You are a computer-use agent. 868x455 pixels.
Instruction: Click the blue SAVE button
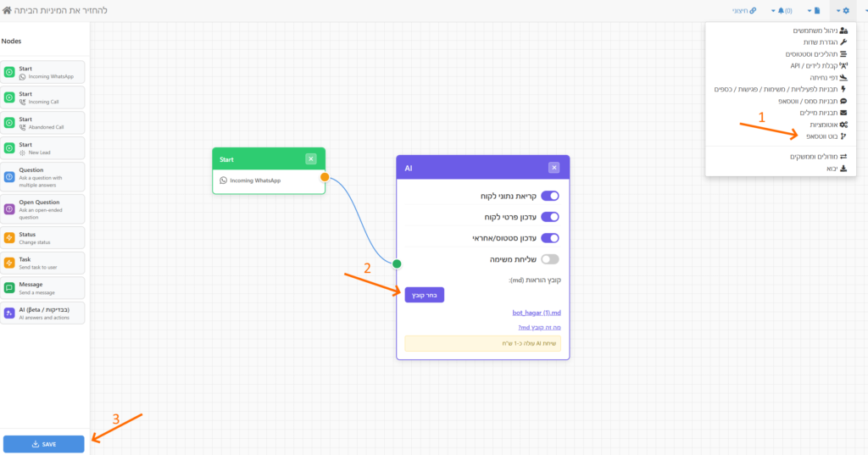pos(44,444)
